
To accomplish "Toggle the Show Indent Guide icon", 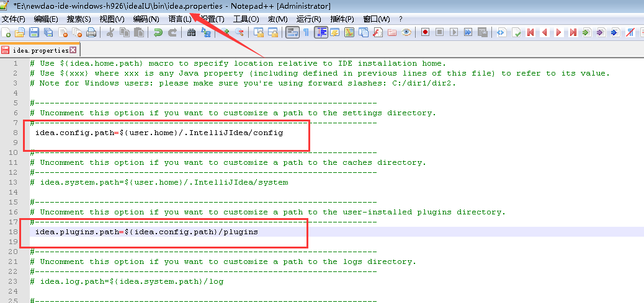I will coord(321,32).
